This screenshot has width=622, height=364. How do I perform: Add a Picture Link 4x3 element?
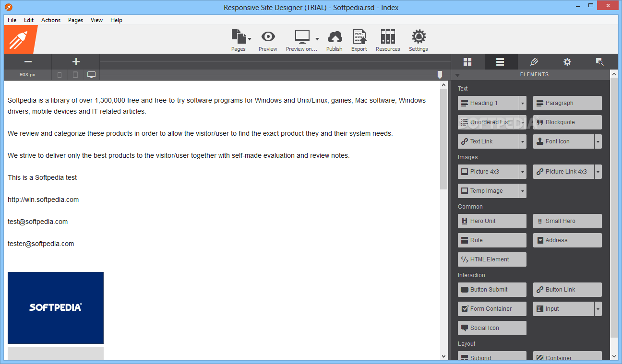click(563, 172)
